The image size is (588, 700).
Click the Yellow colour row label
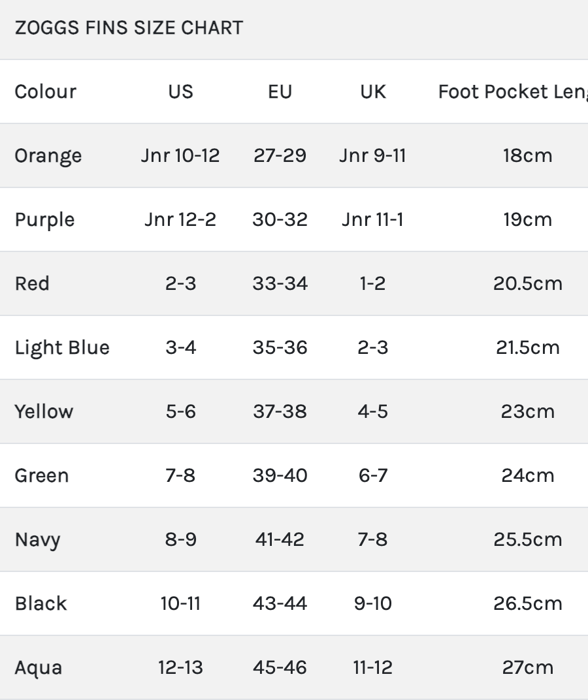pyautogui.click(x=44, y=411)
